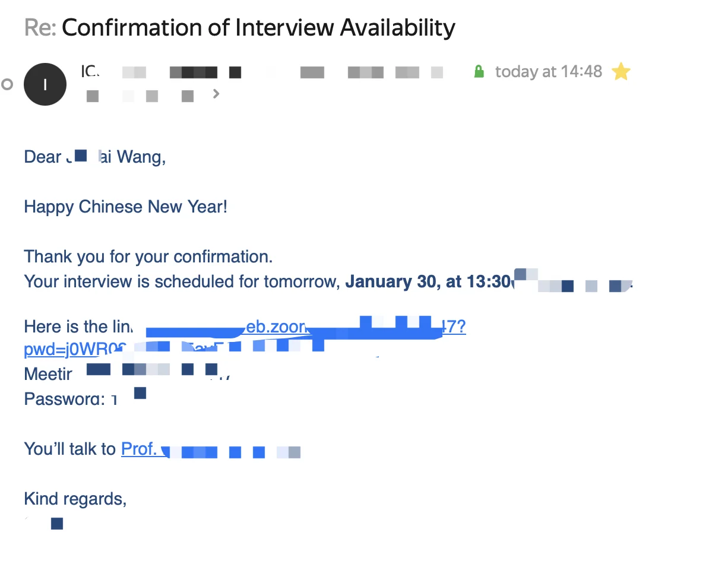The height and width of the screenshot is (564, 728).
Task: Click the green lock encryption icon
Action: coord(479,72)
